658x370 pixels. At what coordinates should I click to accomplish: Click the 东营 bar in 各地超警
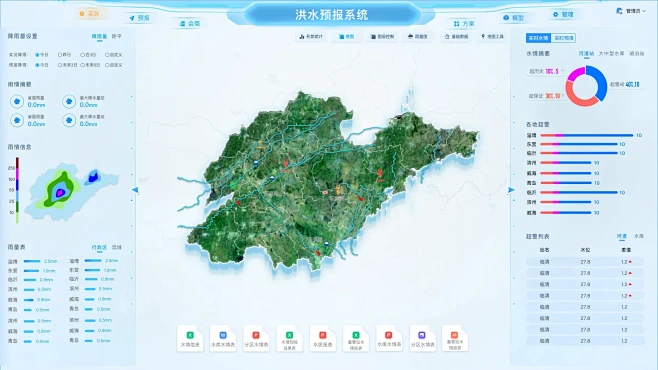tap(579, 144)
